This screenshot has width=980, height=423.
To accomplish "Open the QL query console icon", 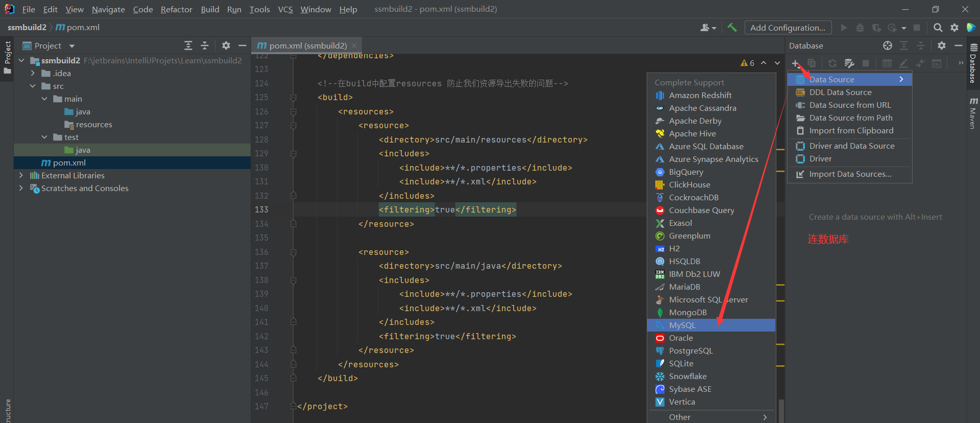I will click(x=937, y=63).
